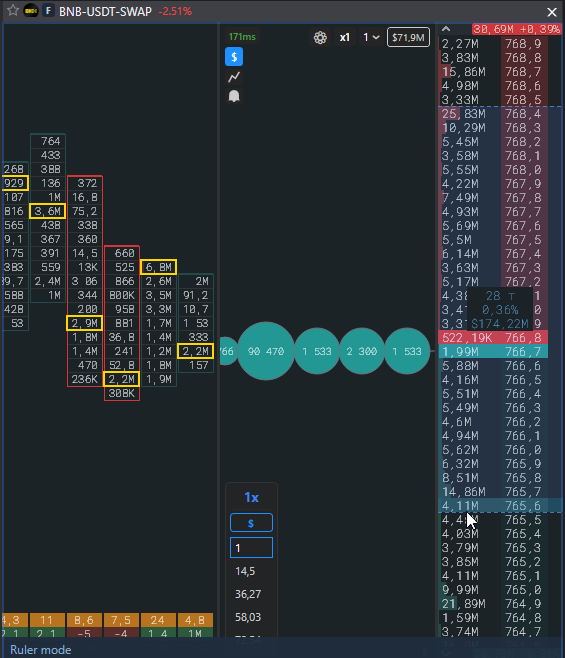Open the settings gear icon
Viewport: 565px width, 658px height.
click(320, 38)
